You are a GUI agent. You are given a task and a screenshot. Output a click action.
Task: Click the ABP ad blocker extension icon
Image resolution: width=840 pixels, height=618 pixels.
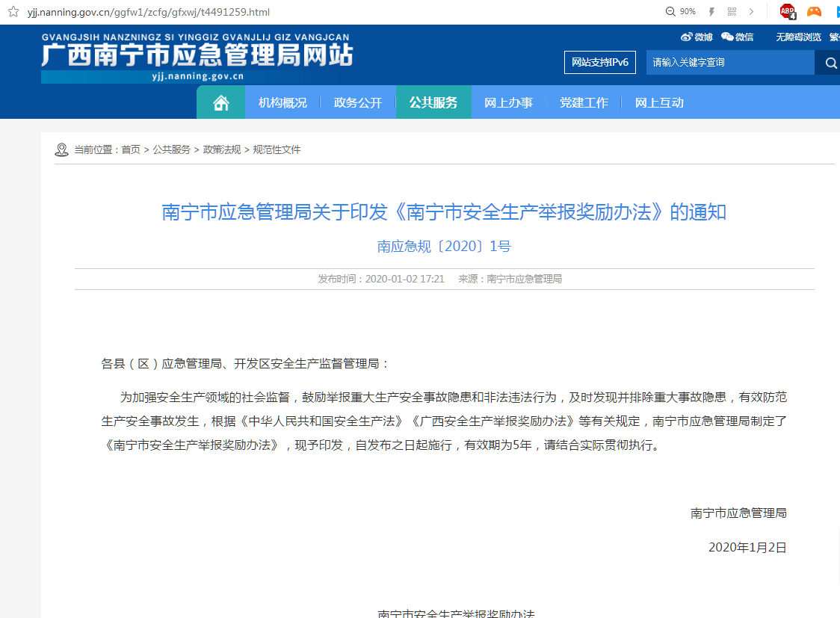point(787,12)
